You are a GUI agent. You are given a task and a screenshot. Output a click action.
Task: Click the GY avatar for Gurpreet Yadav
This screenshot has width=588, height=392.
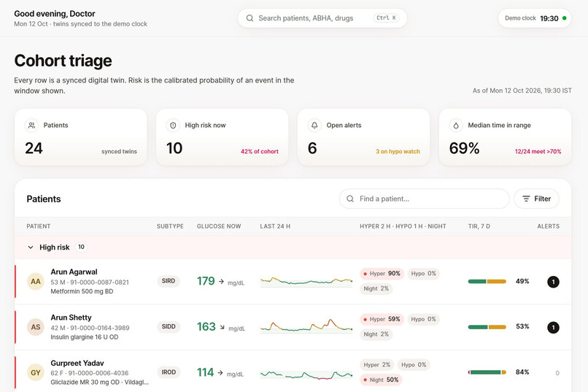pyautogui.click(x=36, y=372)
